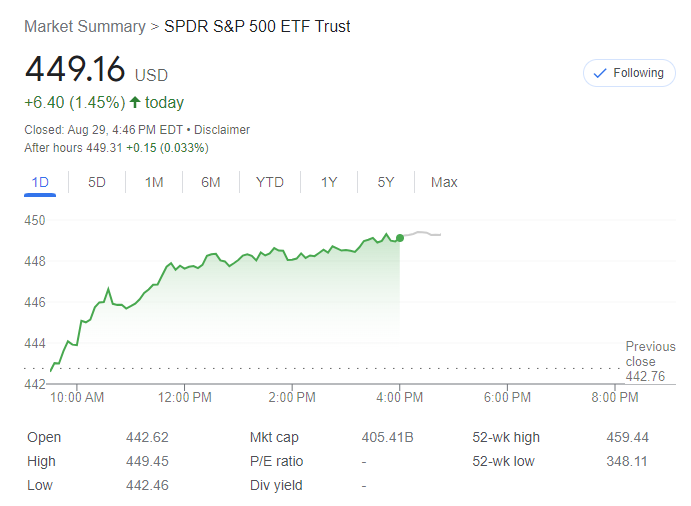
Task: View the 5Y price history
Action: click(386, 182)
